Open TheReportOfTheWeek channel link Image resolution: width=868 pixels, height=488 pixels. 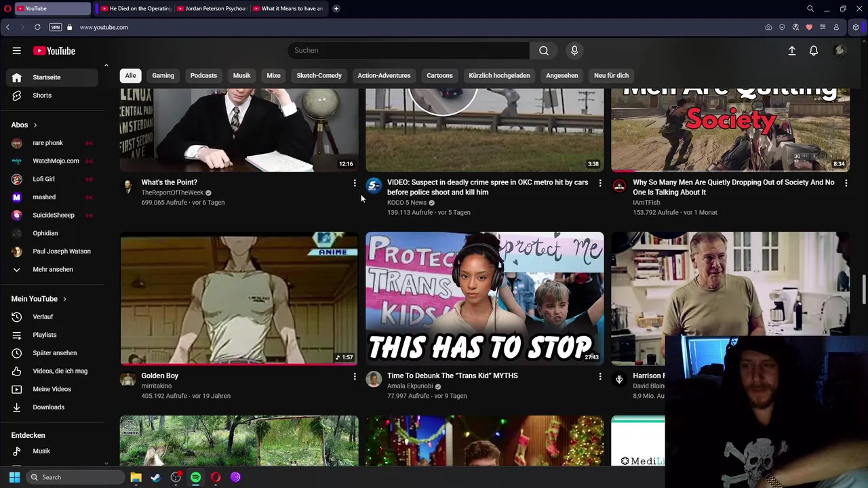pos(172,192)
